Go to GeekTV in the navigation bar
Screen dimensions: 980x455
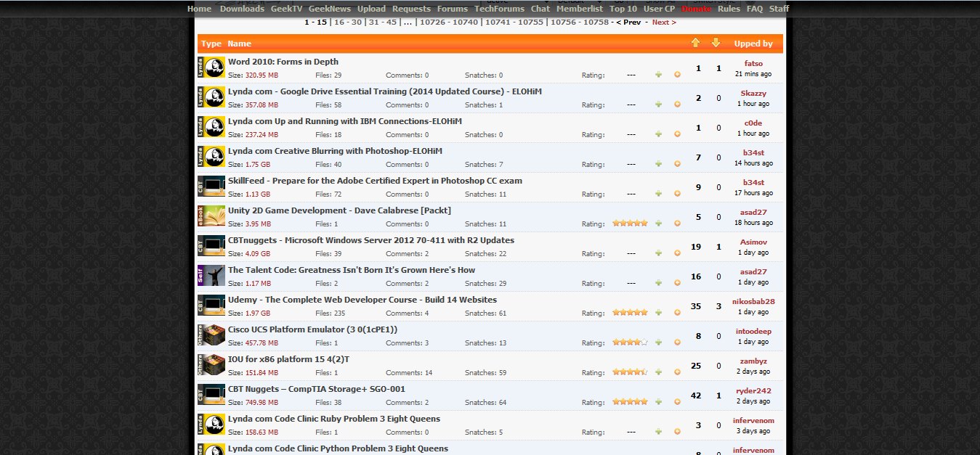click(x=286, y=9)
